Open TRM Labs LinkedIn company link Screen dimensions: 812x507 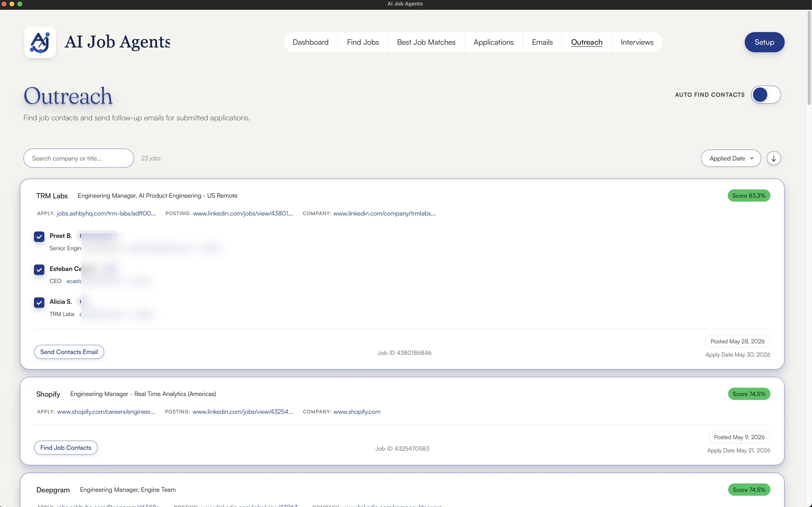pyautogui.click(x=384, y=213)
